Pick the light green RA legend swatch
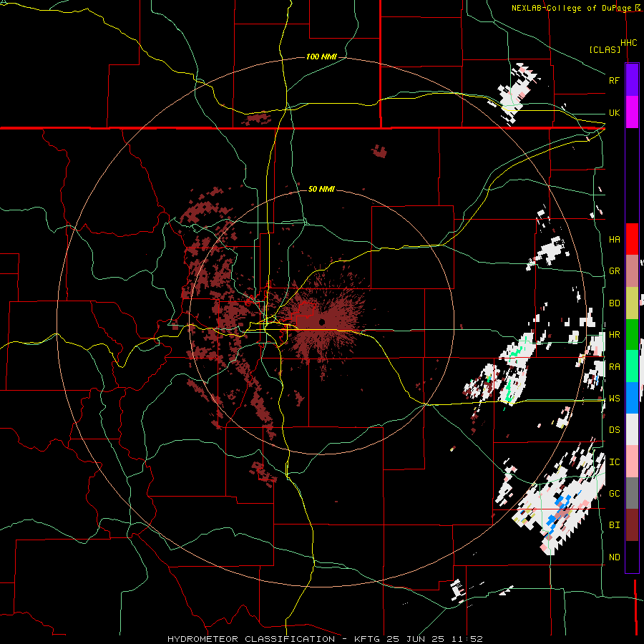Image resolution: width=644 pixels, height=644 pixels. tap(632, 366)
